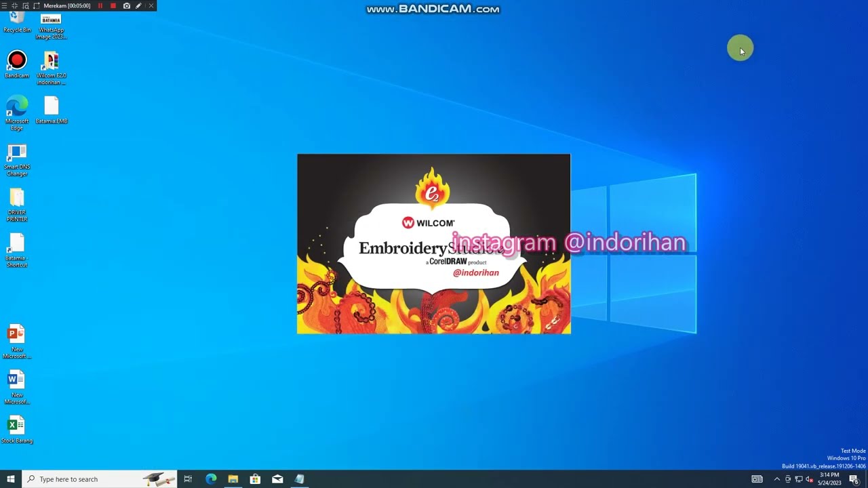
Task: Select the Recycle Bin desktop icon
Action: click(17, 23)
